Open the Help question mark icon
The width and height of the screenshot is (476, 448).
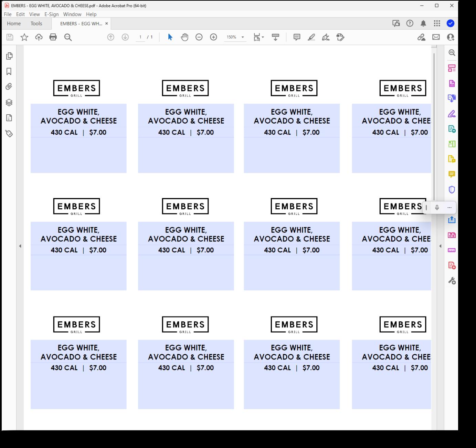point(410,23)
